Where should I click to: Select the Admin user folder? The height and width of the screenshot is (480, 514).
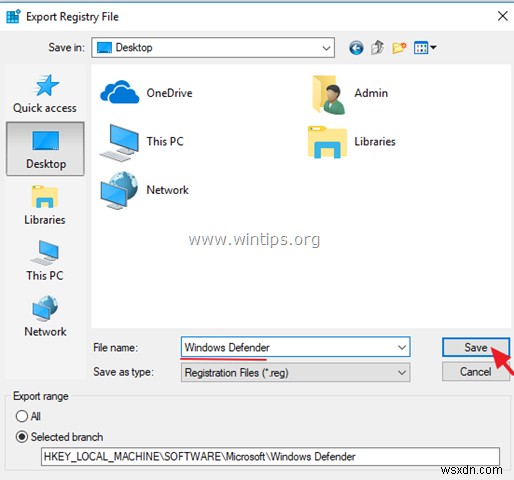click(x=349, y=95)
